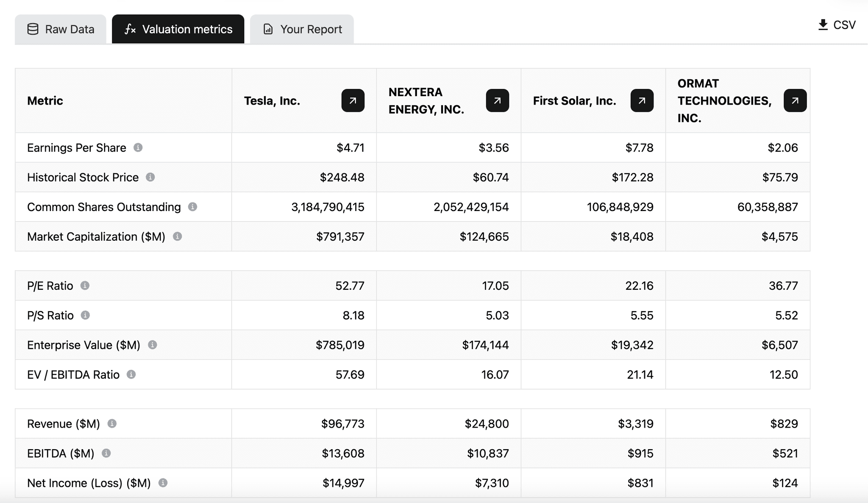
Task: Select Ormat P/E ratio 36.77
Action: (784, 286)
